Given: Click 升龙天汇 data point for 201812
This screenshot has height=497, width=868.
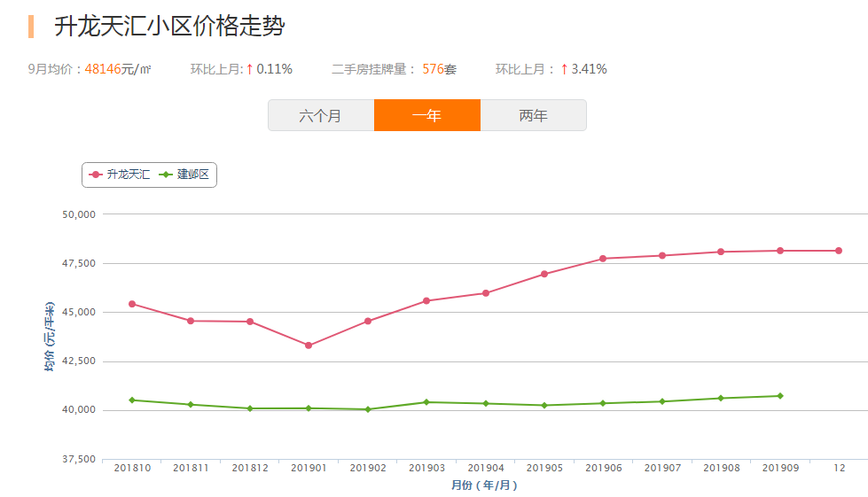Looking at the screenshot, I should point(250,322).
